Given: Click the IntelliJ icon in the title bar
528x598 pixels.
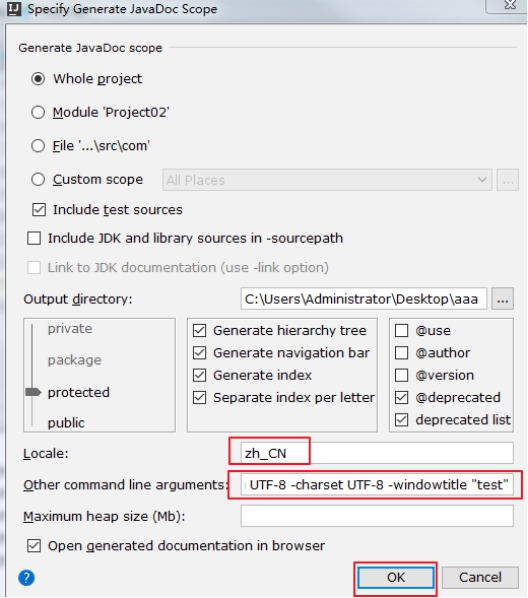Looking at the screenshot, I should pos(14,9).
